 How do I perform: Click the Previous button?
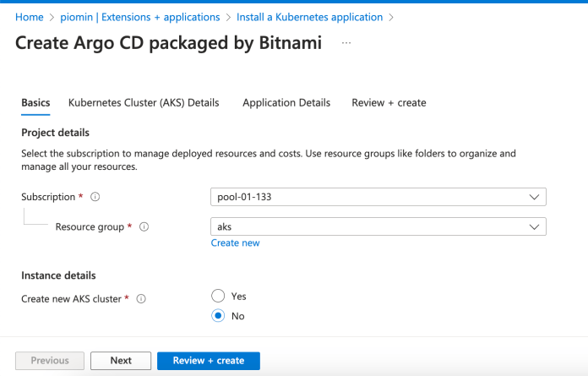(x=50, y=361)
